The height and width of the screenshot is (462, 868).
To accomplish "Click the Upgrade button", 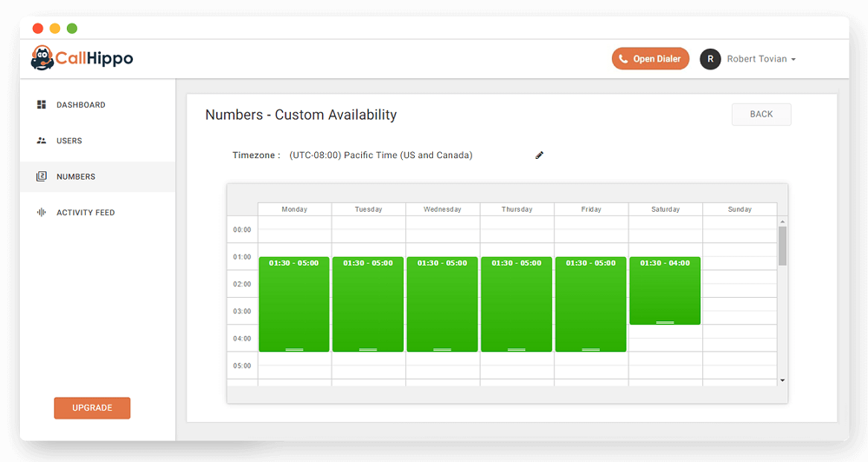I will 92,407.
